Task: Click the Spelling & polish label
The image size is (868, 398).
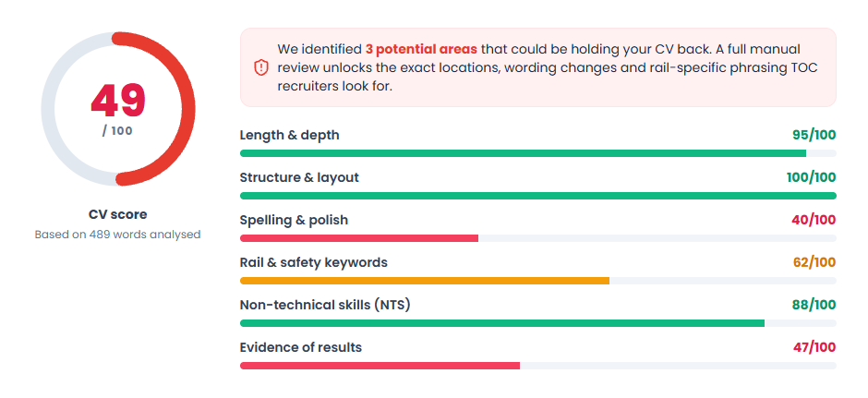Action: pos(294,221)
